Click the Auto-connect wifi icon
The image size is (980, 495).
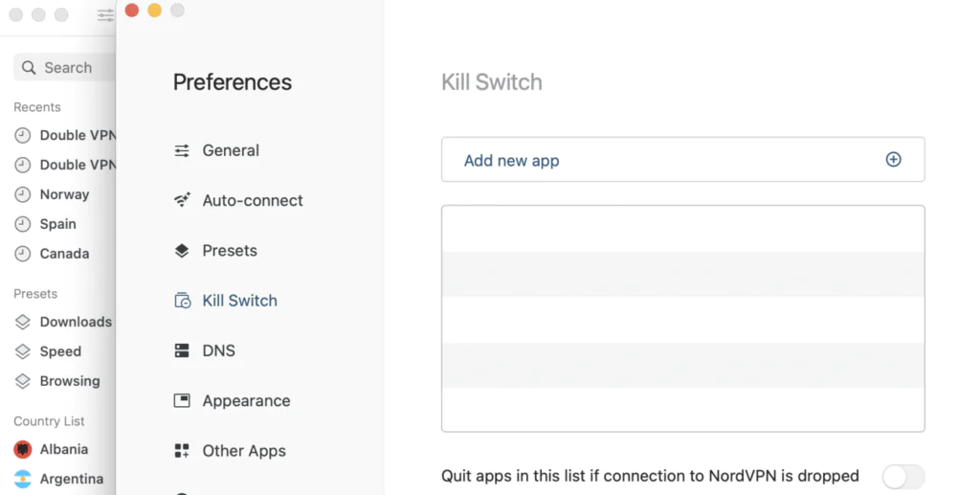click(182, 200)
